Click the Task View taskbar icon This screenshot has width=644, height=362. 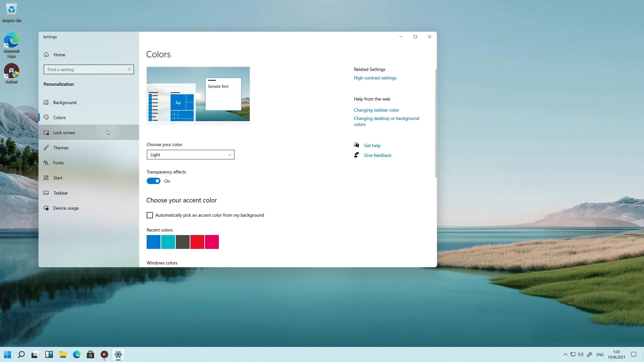point(35,354)
